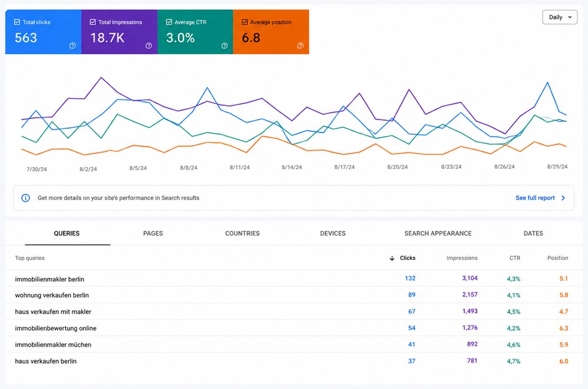588x389 pixels.
Task: Click the 3.0% average CTR value
Action: tap(181, 38)
